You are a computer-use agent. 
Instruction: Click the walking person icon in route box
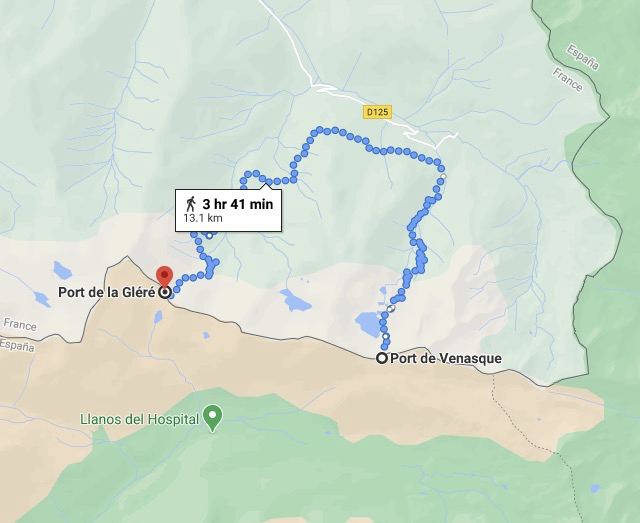(191, 204)
